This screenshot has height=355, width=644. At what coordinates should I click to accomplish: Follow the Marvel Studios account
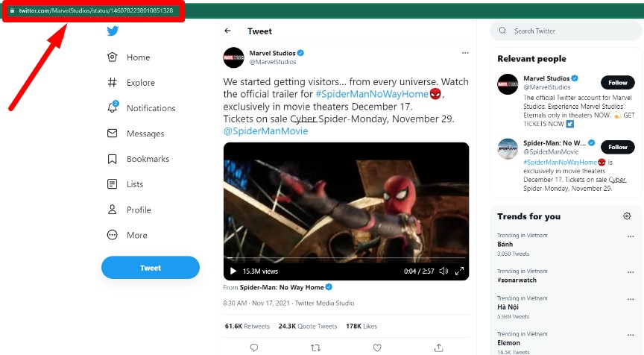pyautogui.click(x=617, y=83)
